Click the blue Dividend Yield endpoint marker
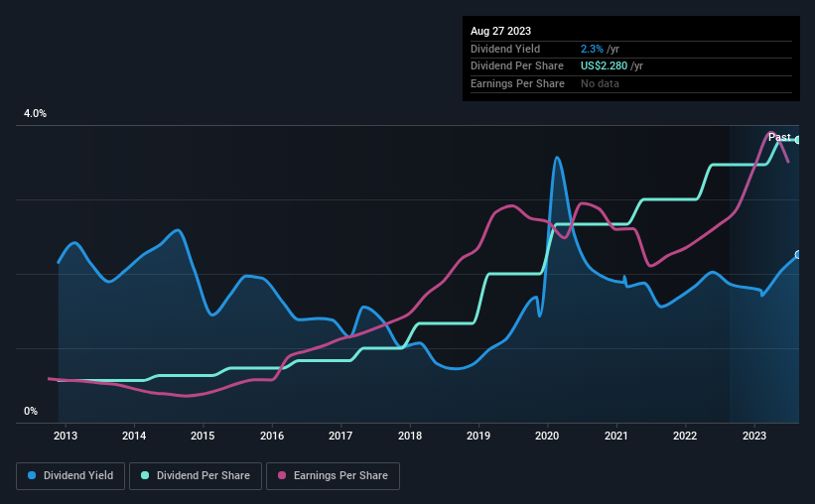The width and height of the screenshot is (815, 504). pos(798,255)
